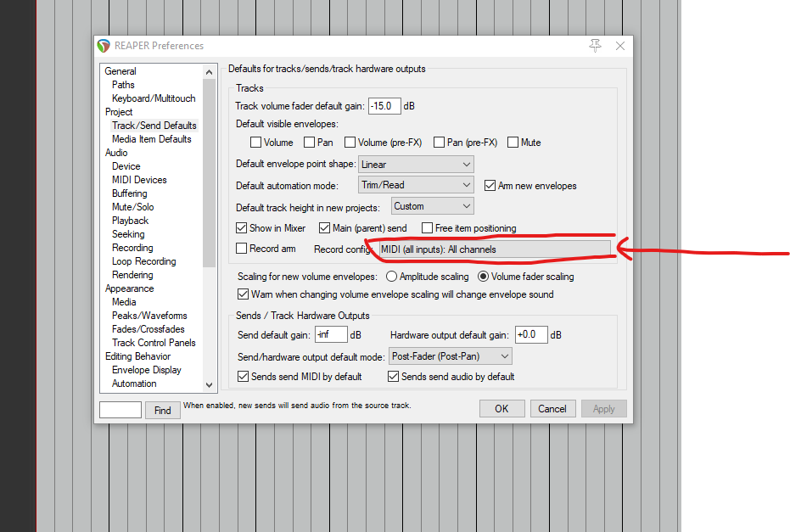
Task: Uncheck warn when changing volume envelope scaling
Action: click(243, 294)
